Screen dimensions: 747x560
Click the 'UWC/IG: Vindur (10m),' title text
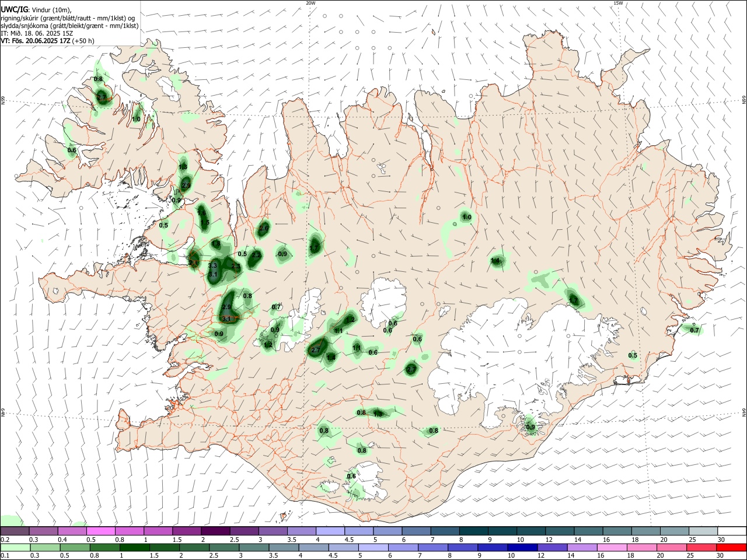36,9
